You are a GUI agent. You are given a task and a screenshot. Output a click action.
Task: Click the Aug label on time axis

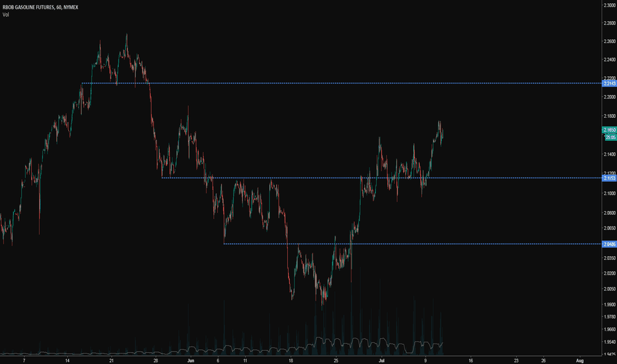click(x=579, y=361)
